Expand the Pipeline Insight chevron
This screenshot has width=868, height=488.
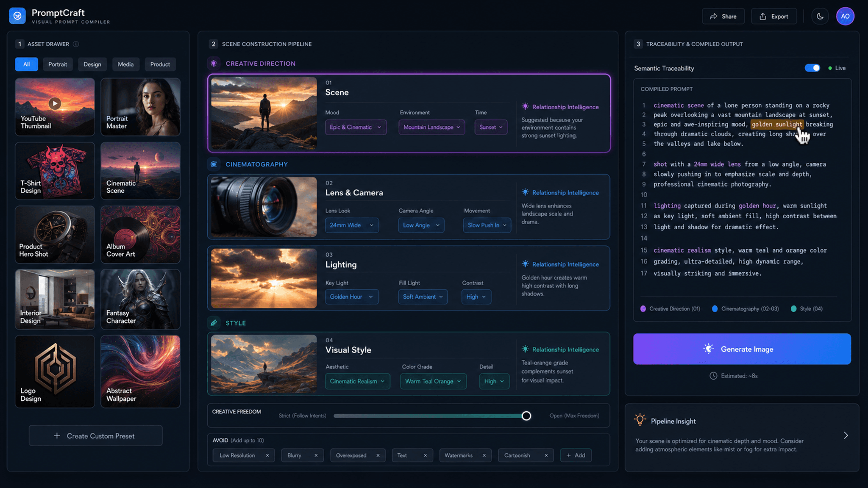pyautogui.click(x=846, y=435)
